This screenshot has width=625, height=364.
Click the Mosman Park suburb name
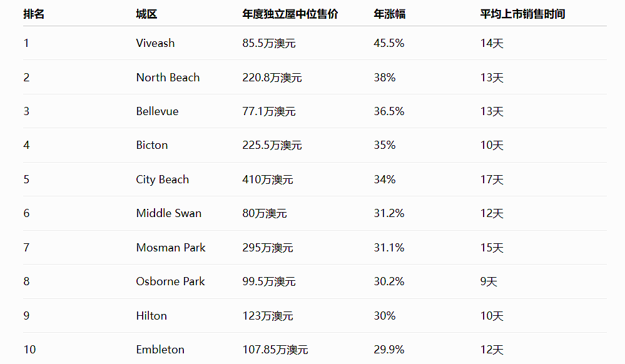click(x=171, y=248)
